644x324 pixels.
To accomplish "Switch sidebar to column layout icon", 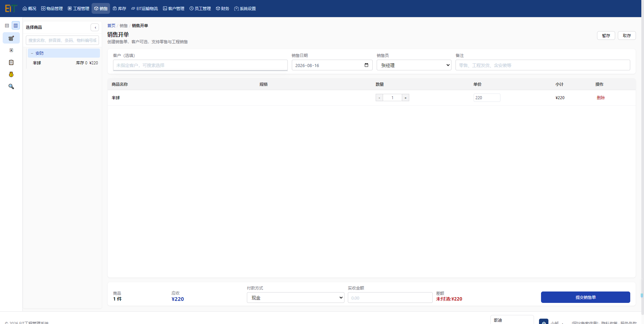I will (x=16, y=25).
